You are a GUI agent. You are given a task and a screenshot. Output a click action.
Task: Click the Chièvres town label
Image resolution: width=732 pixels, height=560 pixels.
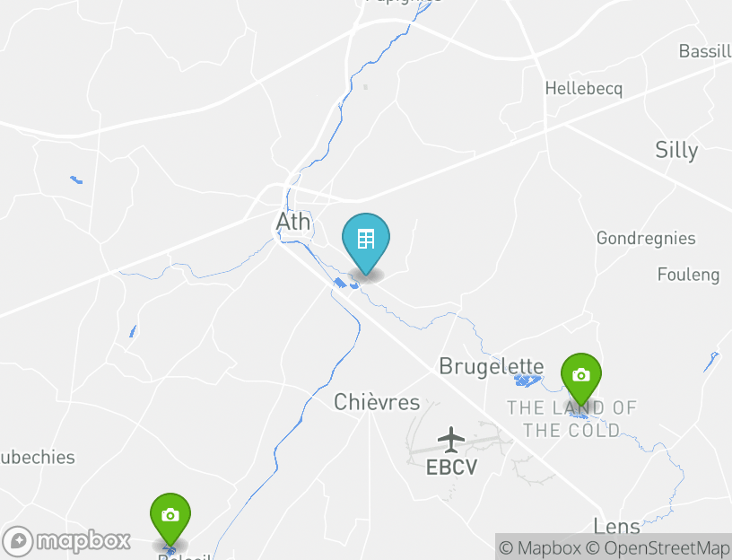click(x=377, y=402)
